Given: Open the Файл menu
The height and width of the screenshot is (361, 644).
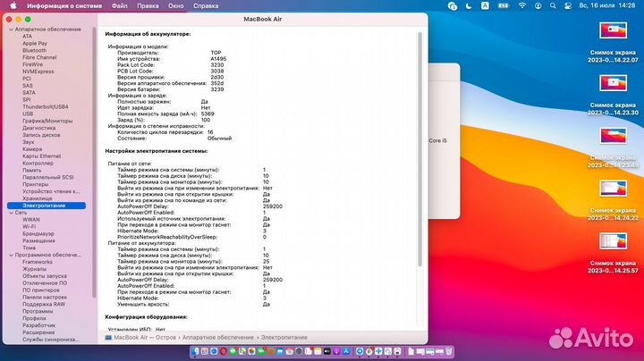Looking at the screenshot, I should 120,5.
